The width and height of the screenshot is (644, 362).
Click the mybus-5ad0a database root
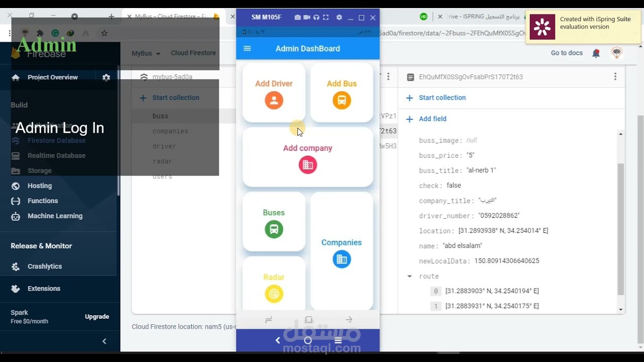point(172,77)
